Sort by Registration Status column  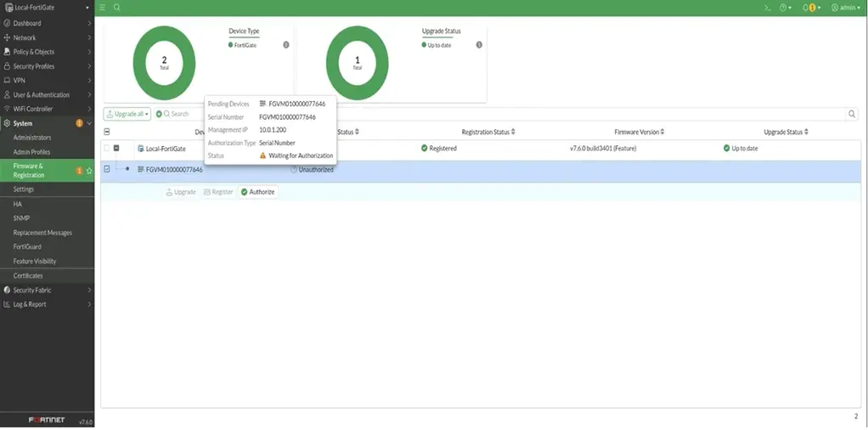coord(488,132)
